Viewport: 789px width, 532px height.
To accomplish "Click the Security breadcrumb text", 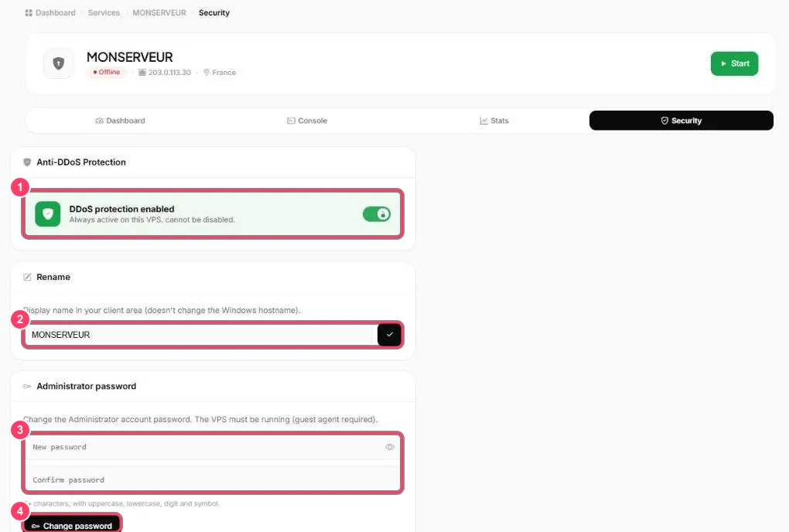I will click(x=214, y=12).
